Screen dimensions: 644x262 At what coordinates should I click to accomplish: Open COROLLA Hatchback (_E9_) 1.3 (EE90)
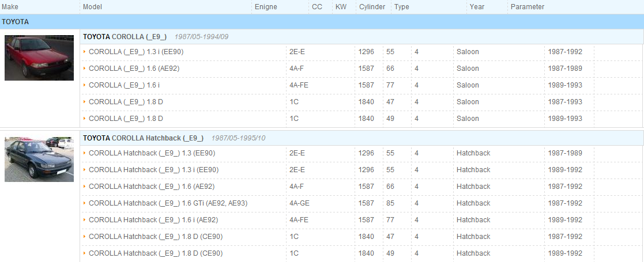(152, 153)
